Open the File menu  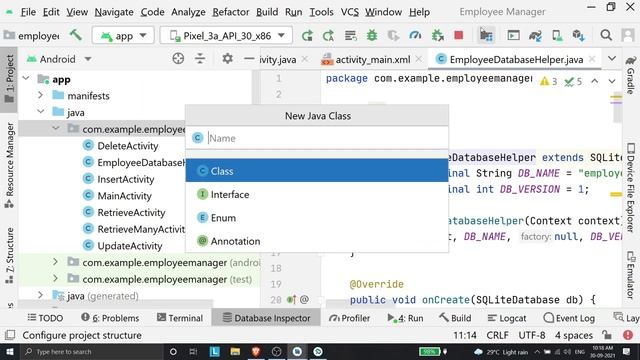click(x=28, y=12)
